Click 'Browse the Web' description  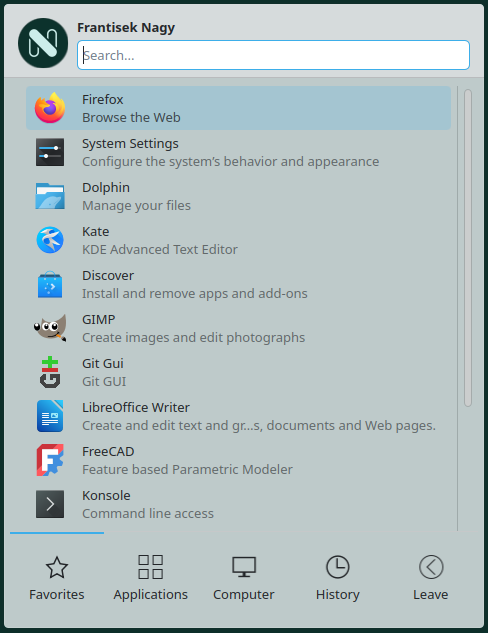[x=131, y=117]
